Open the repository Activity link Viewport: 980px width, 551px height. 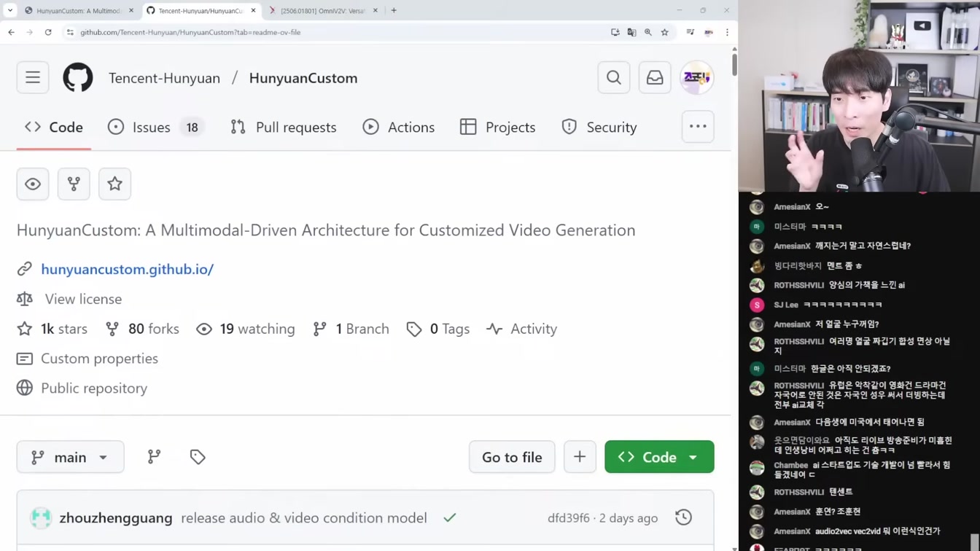[x=522, y=329]
